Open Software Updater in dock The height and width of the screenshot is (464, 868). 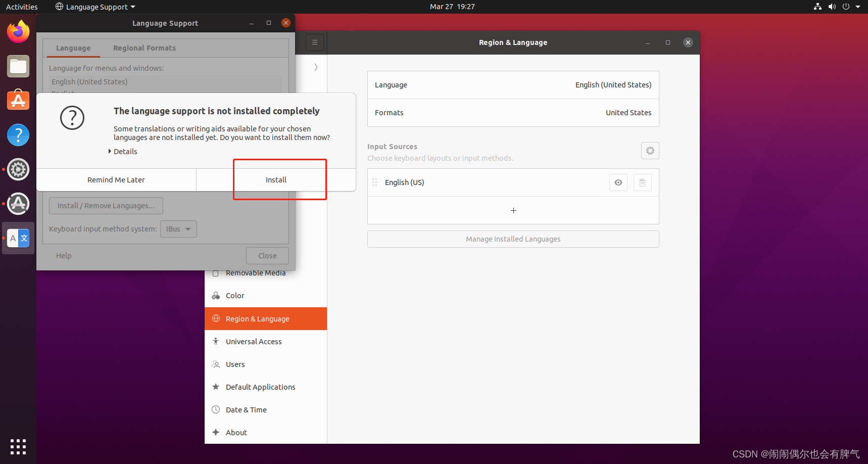coord(18,204)
